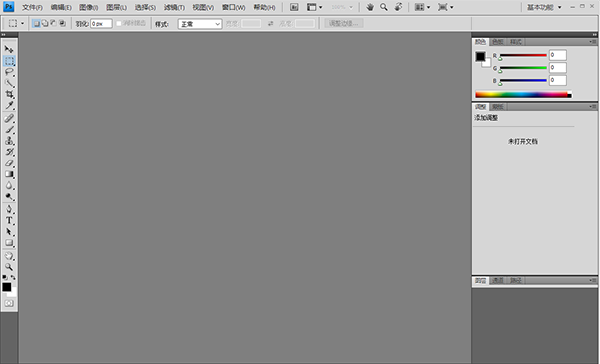
Task: Open the 样式 style dropdown showing 正常
Action: pos(200,24)
